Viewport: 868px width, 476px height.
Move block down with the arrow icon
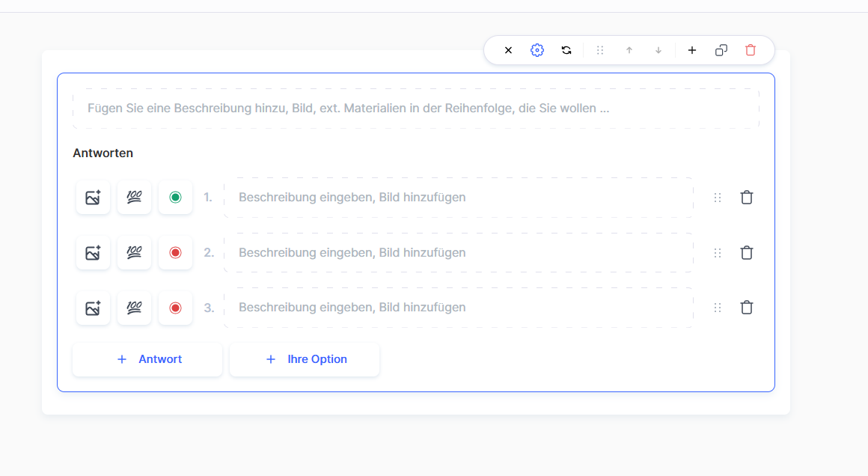tap(658, 50)
